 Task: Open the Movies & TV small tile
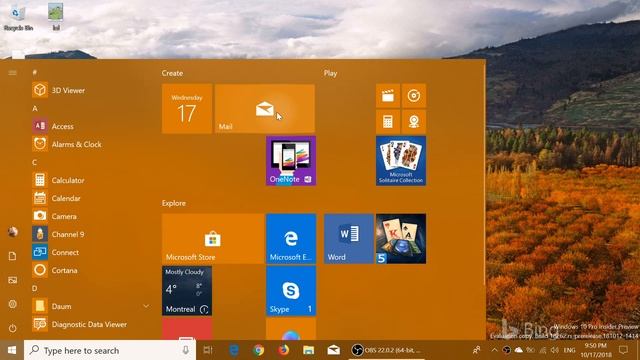point(388,96)
